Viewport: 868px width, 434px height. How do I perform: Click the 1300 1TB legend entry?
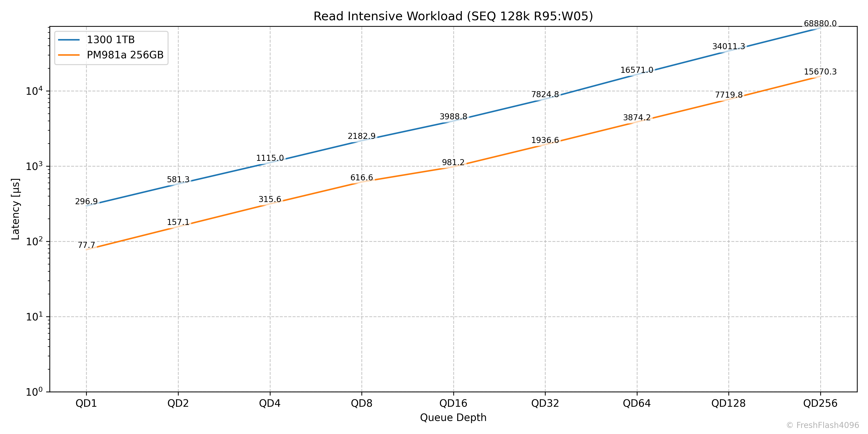[x=110, y=40]
